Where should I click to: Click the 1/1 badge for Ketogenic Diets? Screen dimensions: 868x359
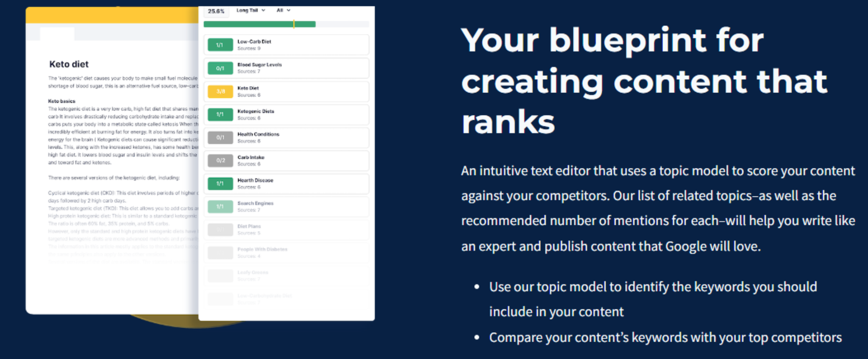pyautogui.click(x=220, y=115)
